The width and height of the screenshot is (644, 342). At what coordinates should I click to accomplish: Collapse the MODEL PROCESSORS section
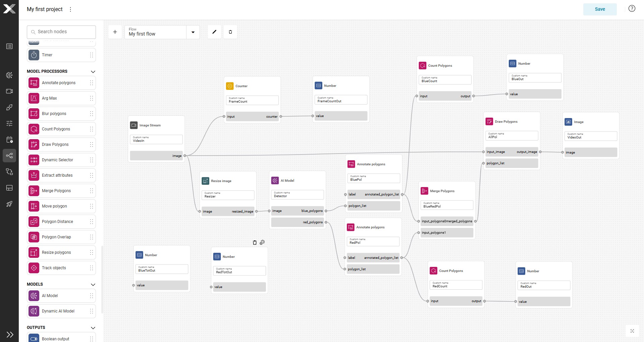pos(93,71)
